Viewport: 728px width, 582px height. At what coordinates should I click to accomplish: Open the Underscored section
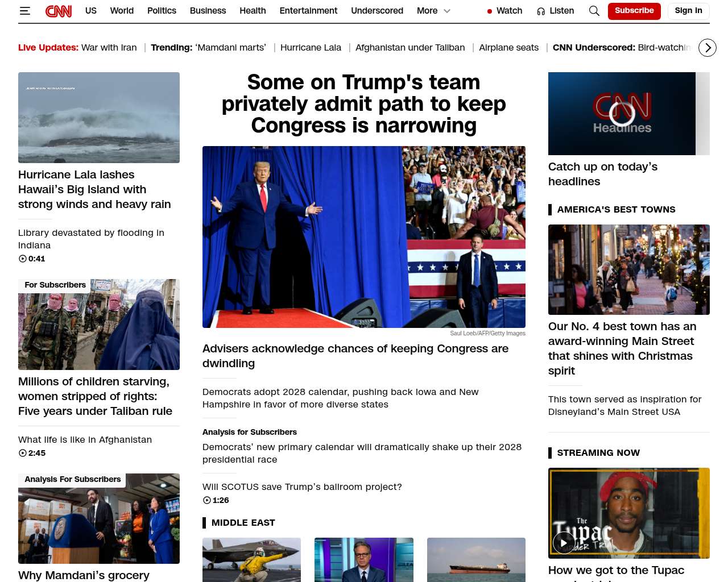(x=377, y=11)
